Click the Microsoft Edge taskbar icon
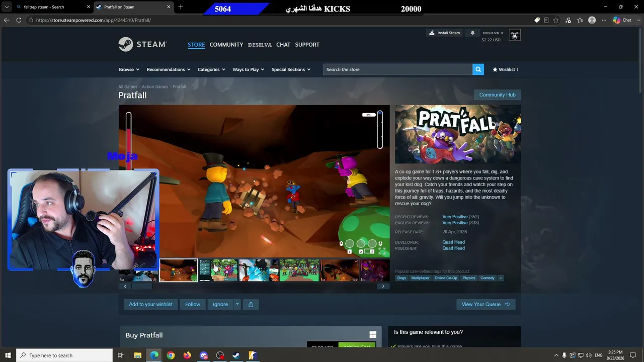Image resolution: width=644 pixels, height=362 pixels. coord(154,355)
